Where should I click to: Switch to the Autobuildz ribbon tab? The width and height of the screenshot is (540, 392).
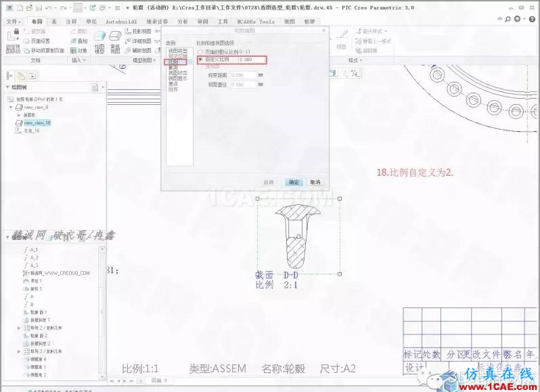coord(121,22)
